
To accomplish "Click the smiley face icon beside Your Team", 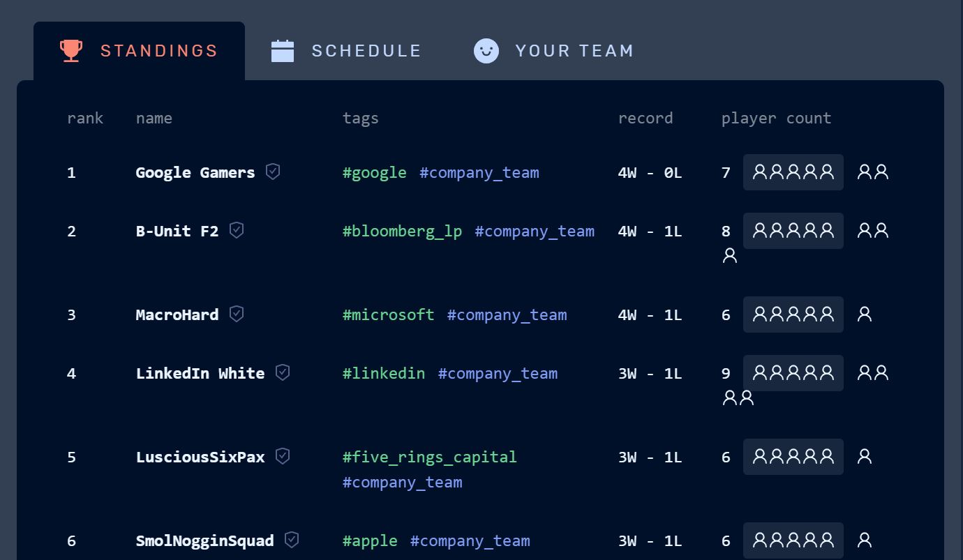I will pos(486,51).
